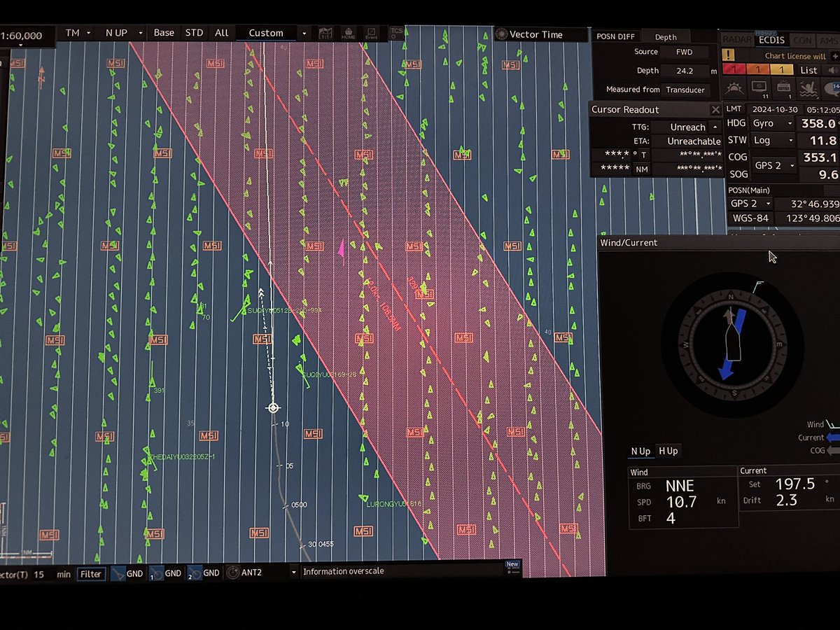Click the WGS-84 datum button
This screenshot has height=630, width=840.
750,218
